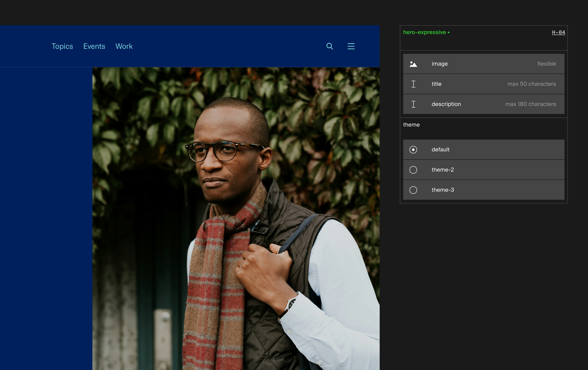The width and height of the screenshot is (588, 370).
Task: Click the hero-expressive component title
Action: coord(424,32)
